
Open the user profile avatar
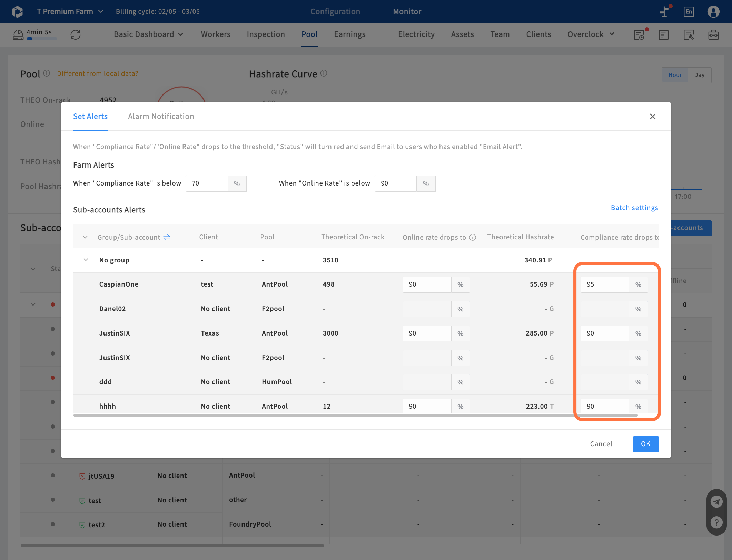coord(713,11)
